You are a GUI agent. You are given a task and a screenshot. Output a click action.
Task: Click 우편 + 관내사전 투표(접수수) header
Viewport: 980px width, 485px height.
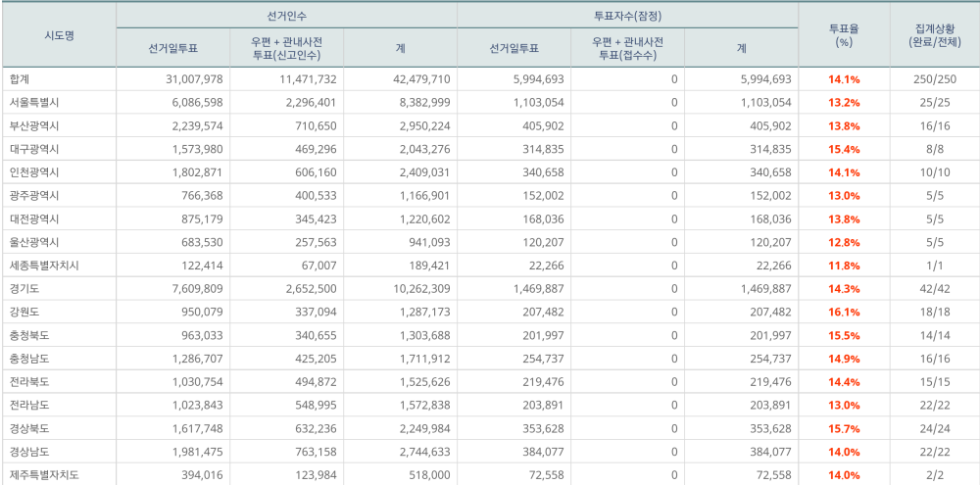[x=627, y=48]
